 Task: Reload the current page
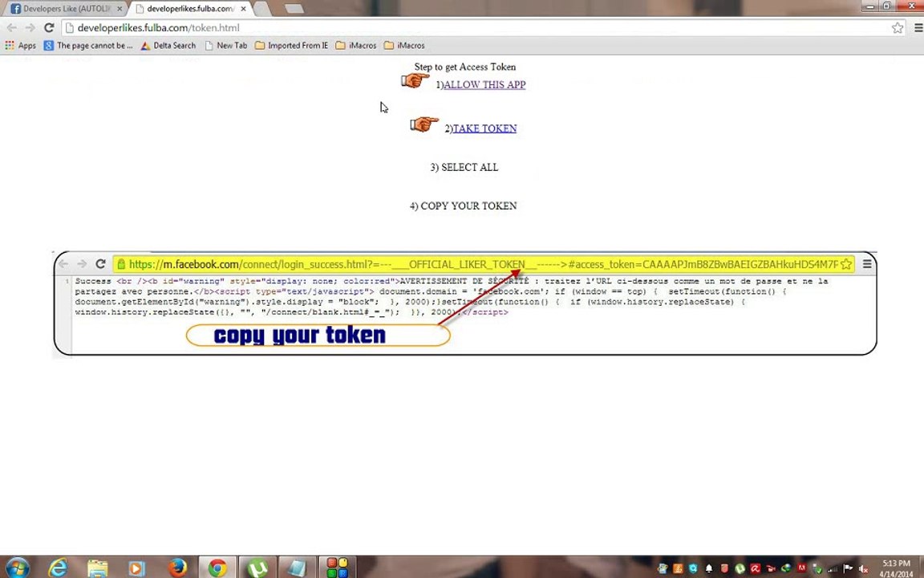(x=49, y=28)
